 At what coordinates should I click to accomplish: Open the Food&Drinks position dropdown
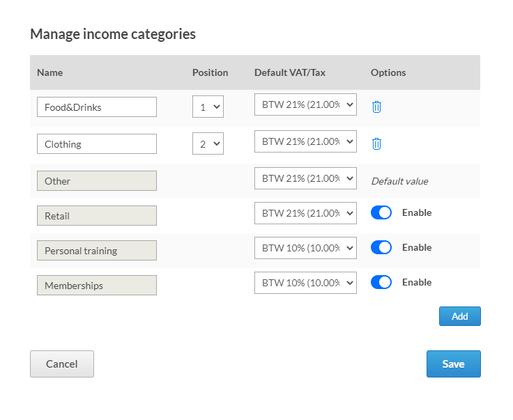(x=208, y=107)
